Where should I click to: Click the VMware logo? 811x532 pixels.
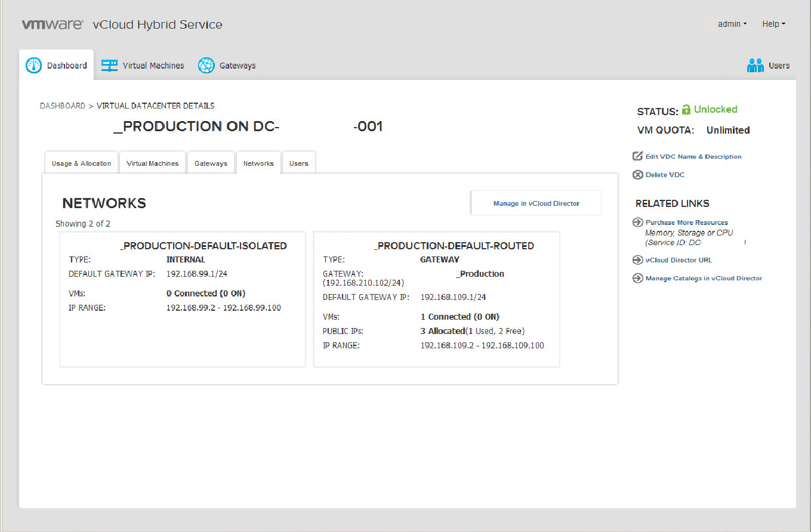point(53,24)
